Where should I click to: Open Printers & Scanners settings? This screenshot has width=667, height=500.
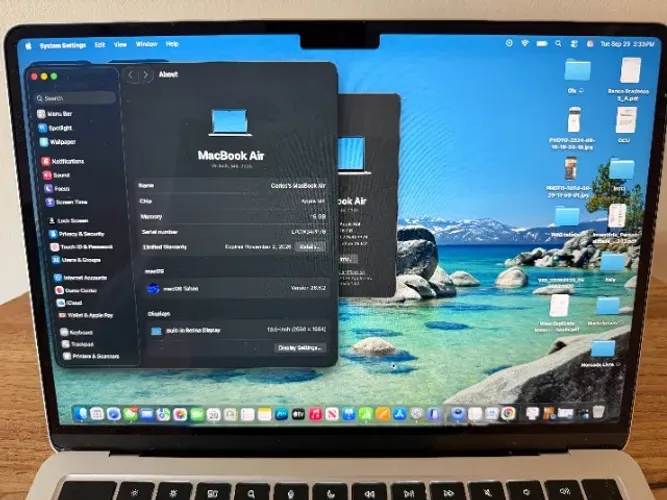(x=91, y=356)
